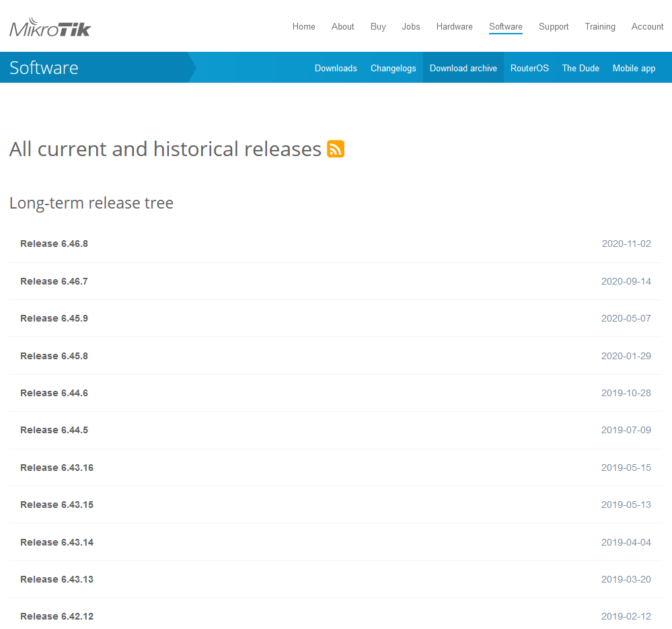
Task: Click the MikroTik logo
Action: click(50, 26)
